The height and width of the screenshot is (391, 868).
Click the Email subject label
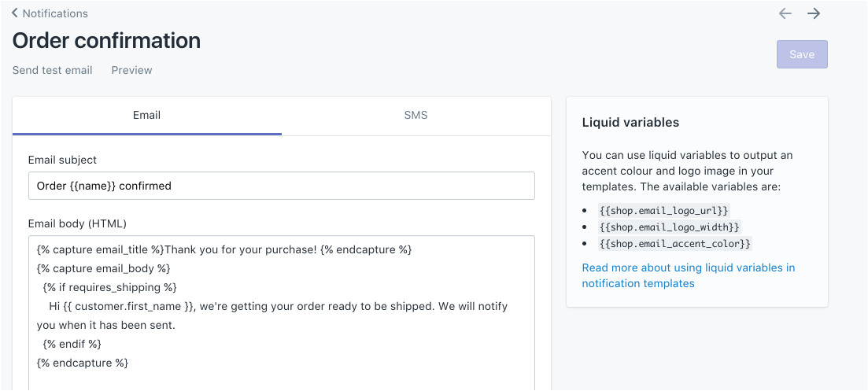coord(62,160)
